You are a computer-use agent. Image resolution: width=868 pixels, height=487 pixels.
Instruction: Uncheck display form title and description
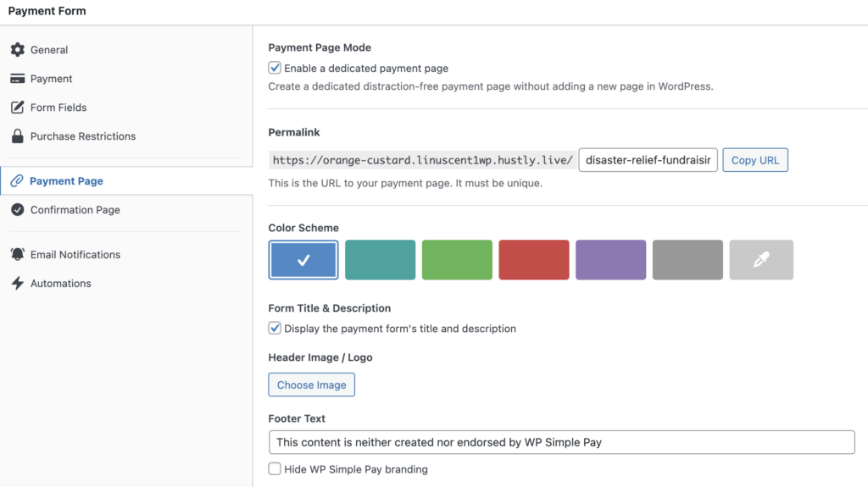click(x=275, y=329)
